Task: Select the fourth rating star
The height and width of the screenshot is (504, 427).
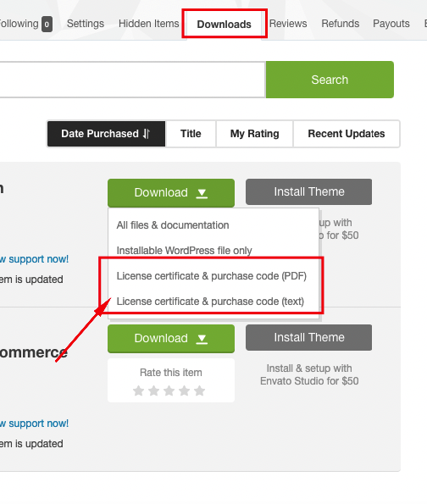Action: pyautogui.click(x=184, y=390)
